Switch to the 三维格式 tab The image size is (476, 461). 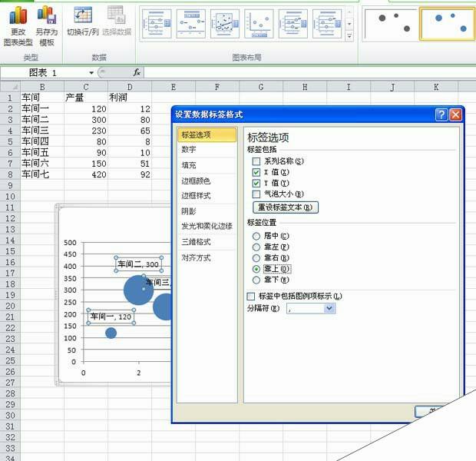point(207,242)
